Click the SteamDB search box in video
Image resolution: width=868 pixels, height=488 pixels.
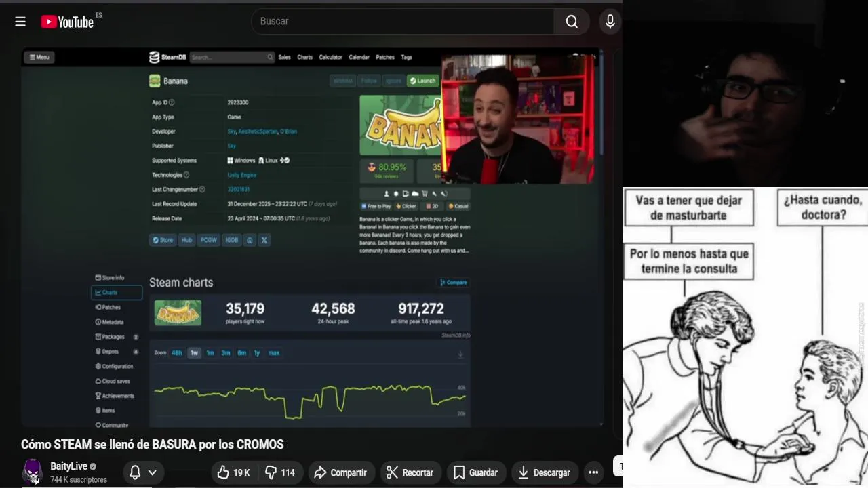[x=232, y=57]
